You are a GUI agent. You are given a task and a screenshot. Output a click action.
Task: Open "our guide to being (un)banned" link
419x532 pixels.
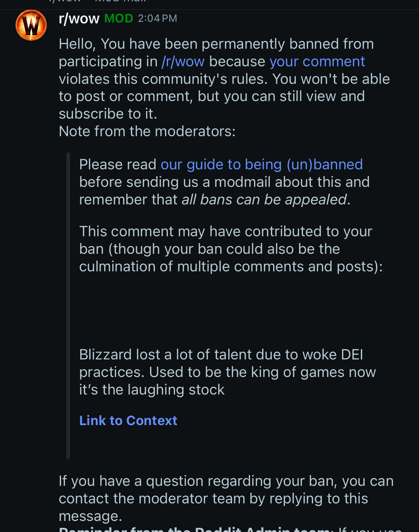(x=261, y=165)
